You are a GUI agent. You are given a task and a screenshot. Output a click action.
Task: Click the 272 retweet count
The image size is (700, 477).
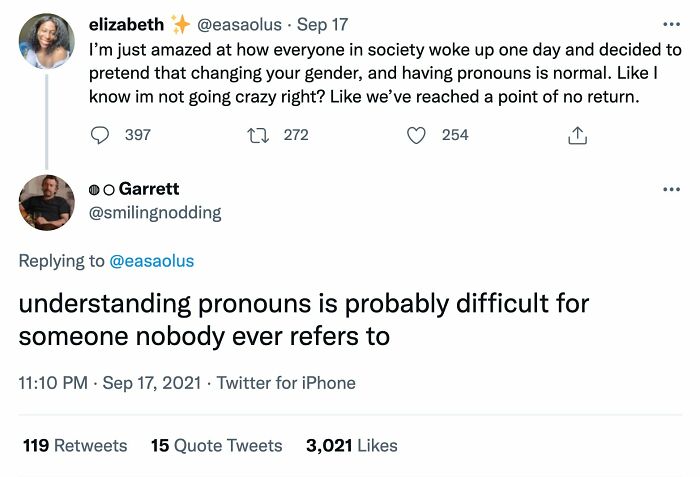point(296,135)
